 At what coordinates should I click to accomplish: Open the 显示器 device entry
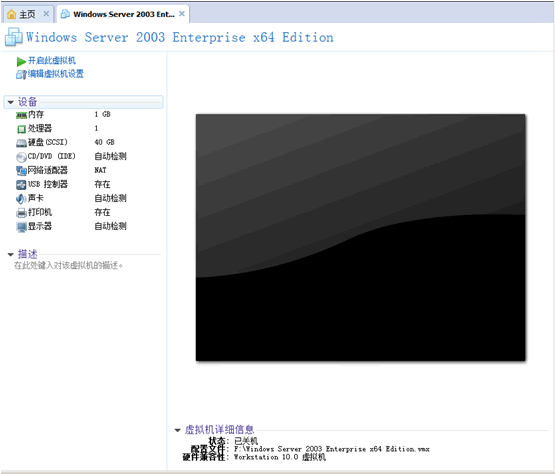[x=40, y=226]
